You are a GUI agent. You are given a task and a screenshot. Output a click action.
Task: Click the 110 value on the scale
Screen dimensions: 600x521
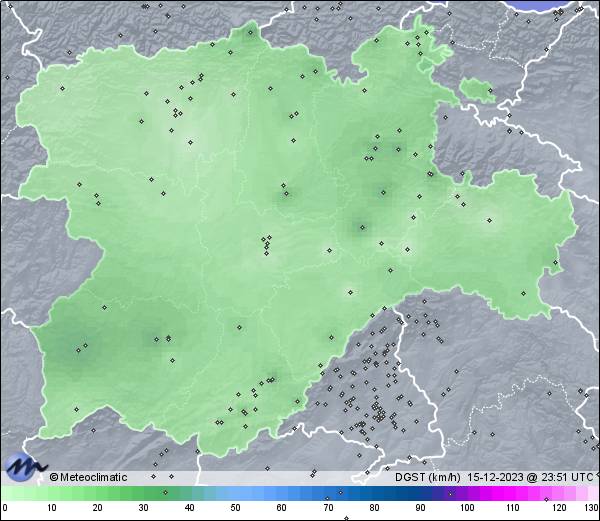[513, 508]
